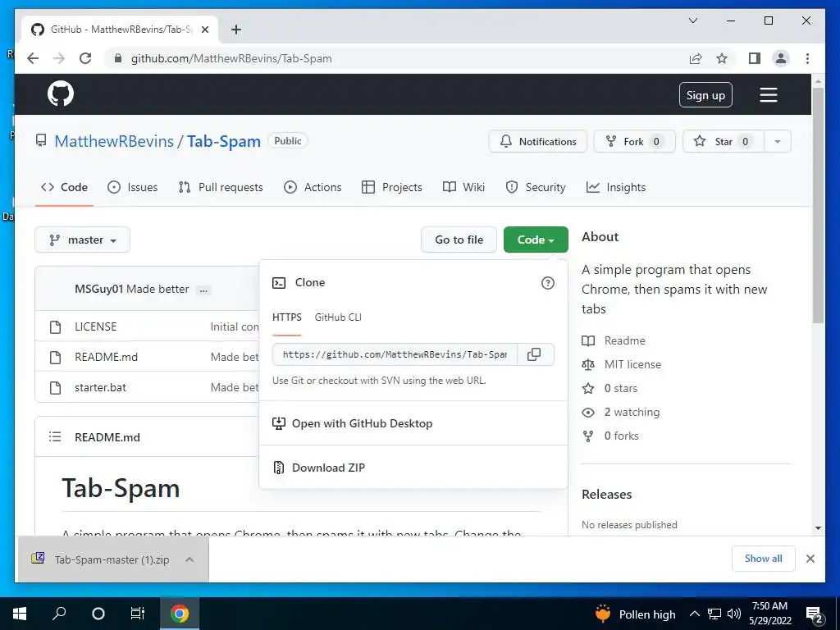Click the GitHub Octocat logo in header

click(61, 94)
